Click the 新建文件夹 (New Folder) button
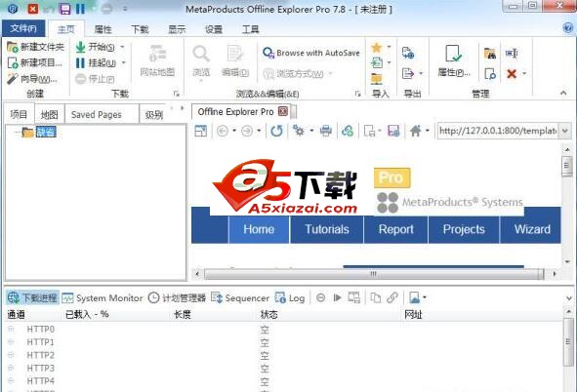The width and height of the screenshot is (577, 392). coord(36,47)
